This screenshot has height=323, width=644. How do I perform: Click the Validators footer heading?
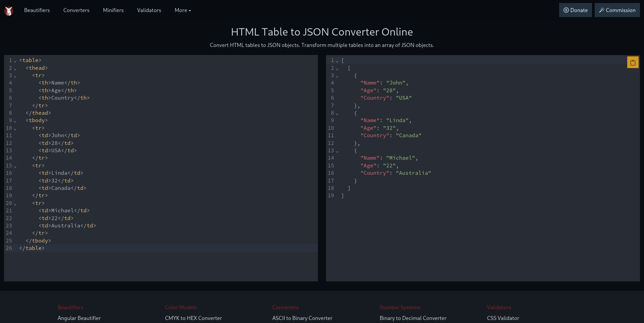pos(499,307)
